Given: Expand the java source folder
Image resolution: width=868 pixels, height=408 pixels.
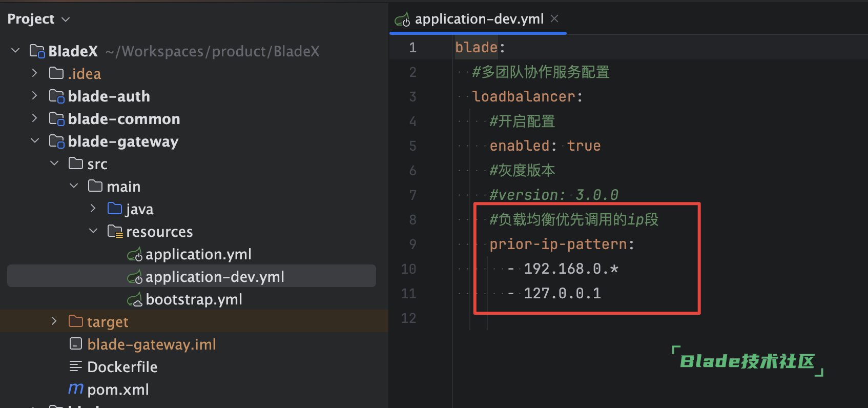Looking at the screenshot, I should [x=93, y=209].
